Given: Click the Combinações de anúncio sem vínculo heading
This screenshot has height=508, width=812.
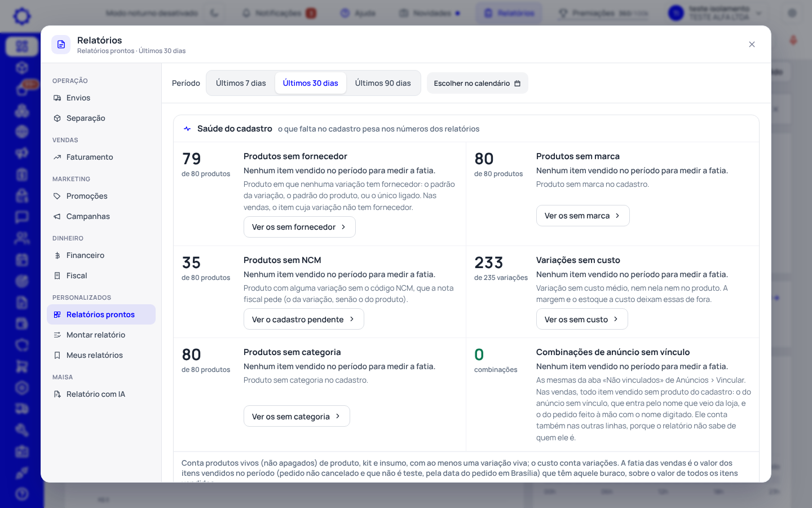Looking at the screenshot, I should [613, 352].
